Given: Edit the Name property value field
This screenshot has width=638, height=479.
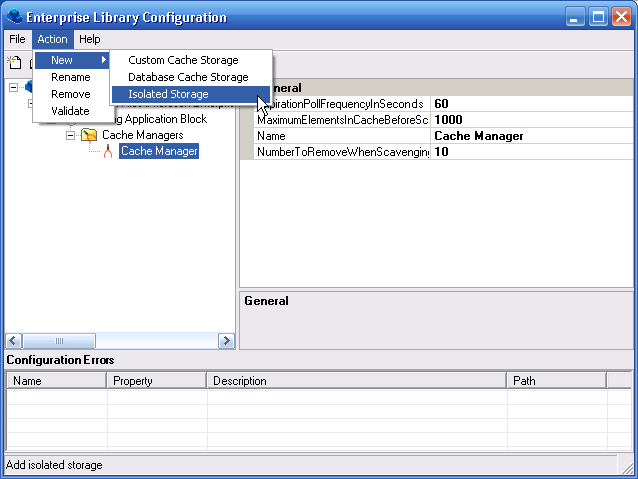Looking at the screenshot, I should click(530, 136).
